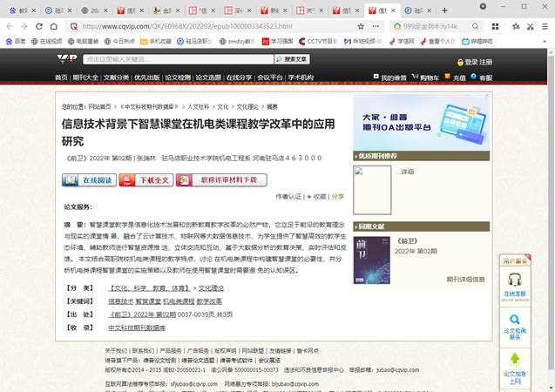
Task: Open 期刊详细信息 link
Action: point(465,280)
